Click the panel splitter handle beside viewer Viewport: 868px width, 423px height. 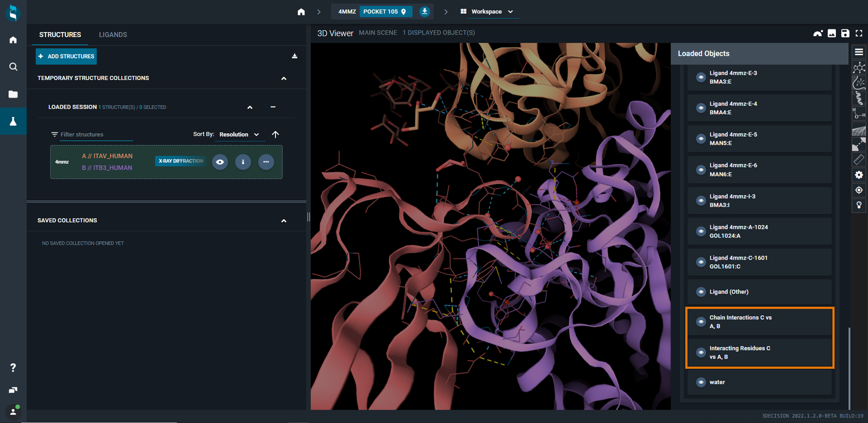pos(309,217)
